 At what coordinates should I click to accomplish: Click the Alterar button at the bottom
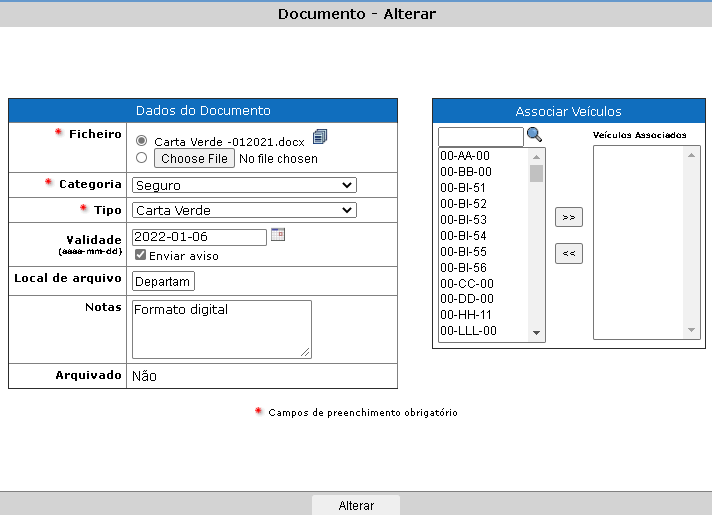pos(356,505)
